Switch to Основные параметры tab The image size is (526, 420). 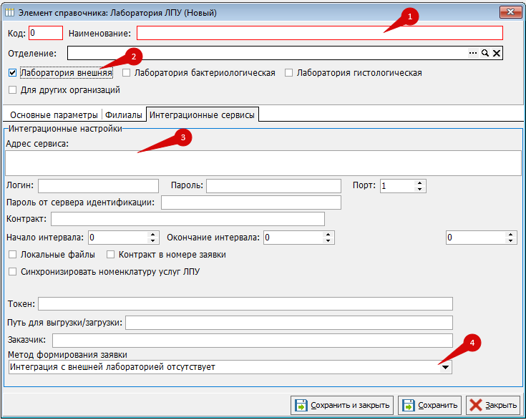click(53, 114)
